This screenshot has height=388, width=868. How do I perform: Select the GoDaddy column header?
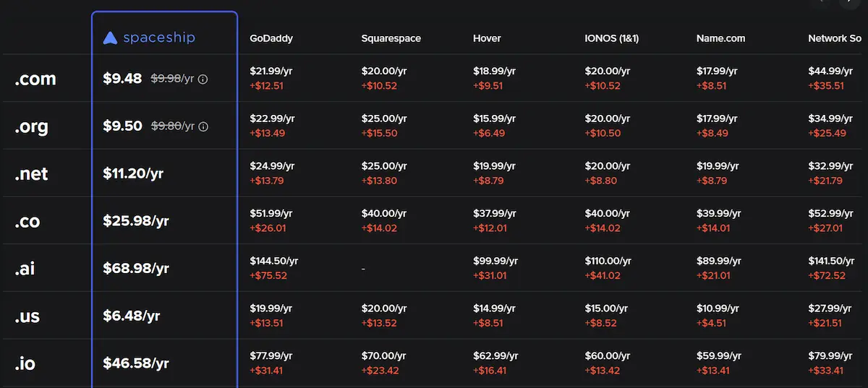pos(271,38)
